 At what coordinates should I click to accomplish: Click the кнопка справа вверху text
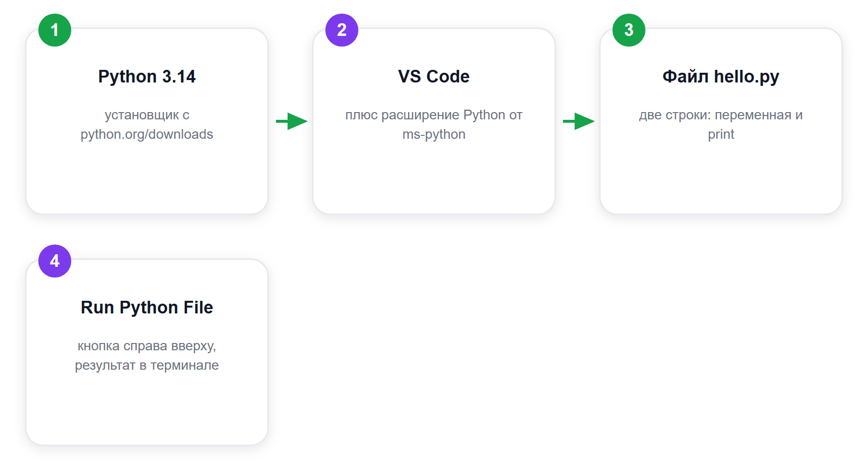tap(147, 346)
